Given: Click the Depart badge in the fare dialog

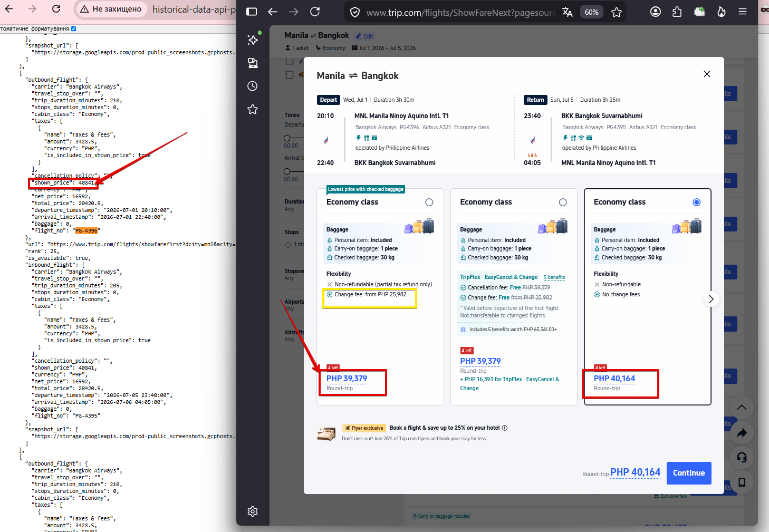Looking at the screenshot, I should click(x=328, y=100).
